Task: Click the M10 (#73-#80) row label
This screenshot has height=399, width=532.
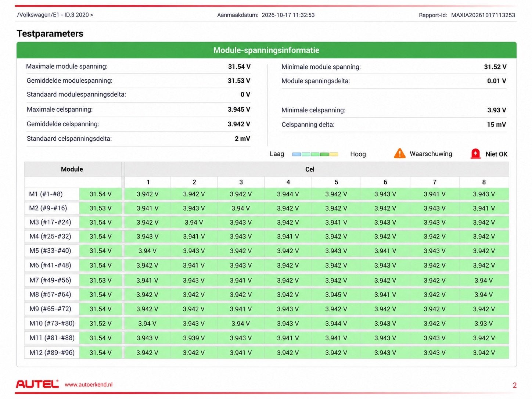Action: tap(52, 323)
